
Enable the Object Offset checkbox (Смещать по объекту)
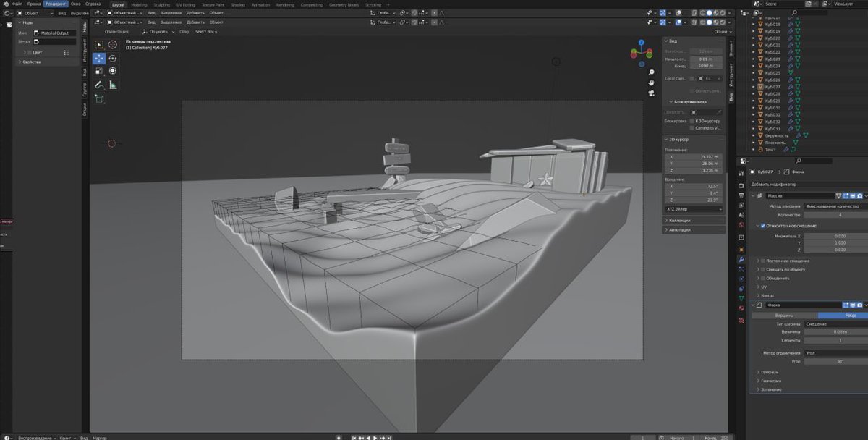click(762, 269)
